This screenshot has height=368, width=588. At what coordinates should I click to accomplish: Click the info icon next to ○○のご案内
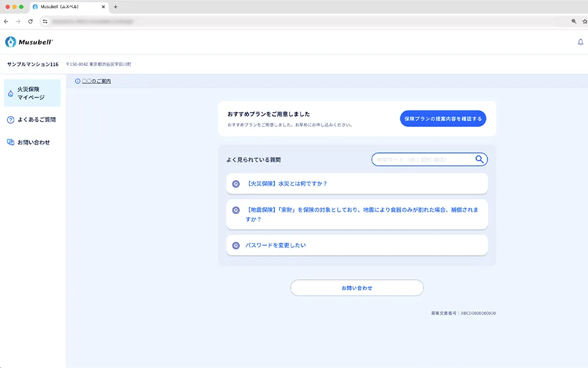click(x=78, y=81)
